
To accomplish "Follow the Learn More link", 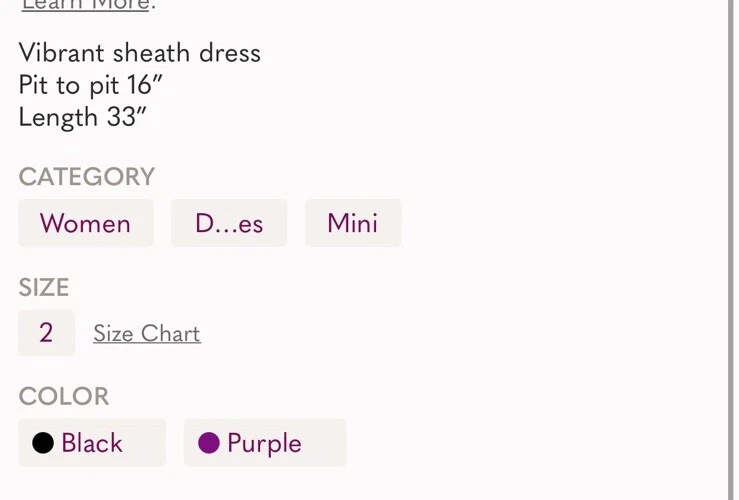I will (x=86, y=5).
